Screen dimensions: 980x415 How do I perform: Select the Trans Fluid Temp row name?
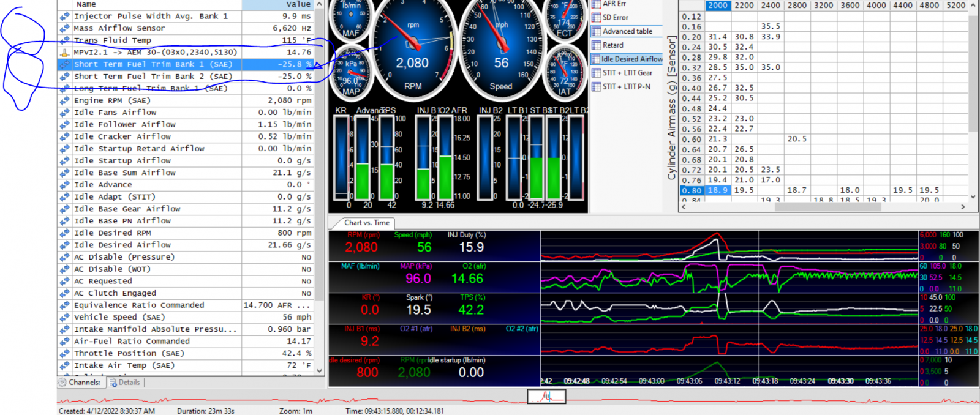pyautogui.click(x=113, y=40)
